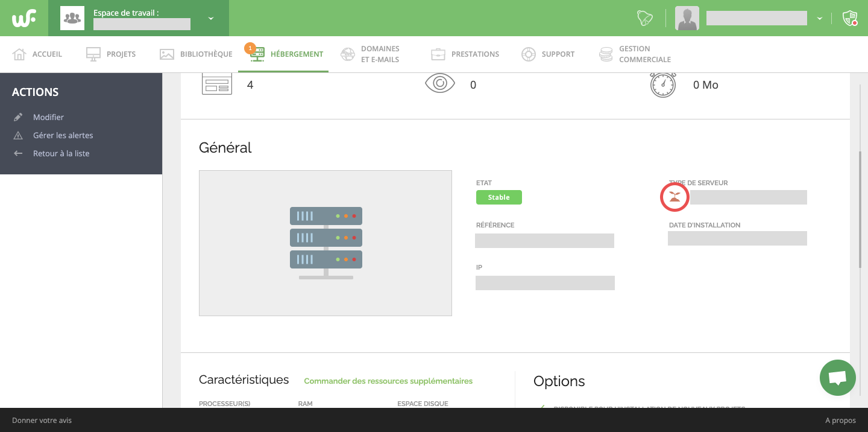Viewport: 868px width, 432px height.
Task: Open the Support tab
Action: [548, 54]
